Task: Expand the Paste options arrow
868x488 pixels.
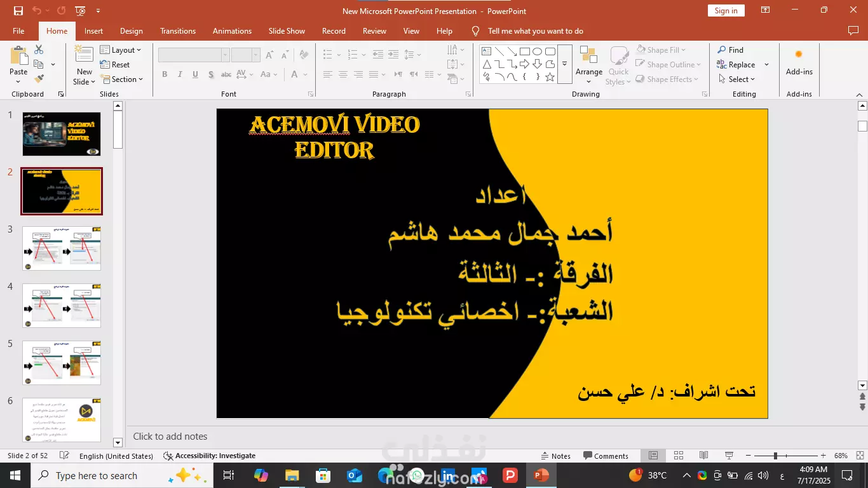Action: point(18,81)
